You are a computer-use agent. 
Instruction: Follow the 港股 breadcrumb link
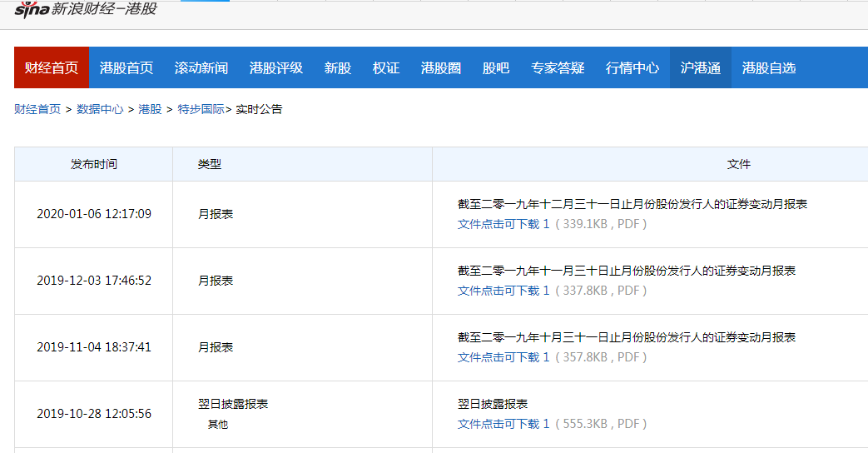coord(150,109)
